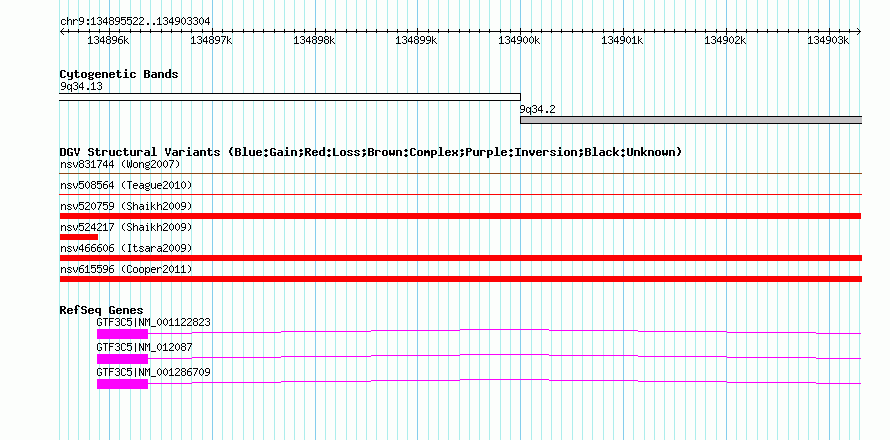Click the Cytogenetic Bands track title
Screen dimensions: 890x440
pyautogui.click(x=119, y=74)
